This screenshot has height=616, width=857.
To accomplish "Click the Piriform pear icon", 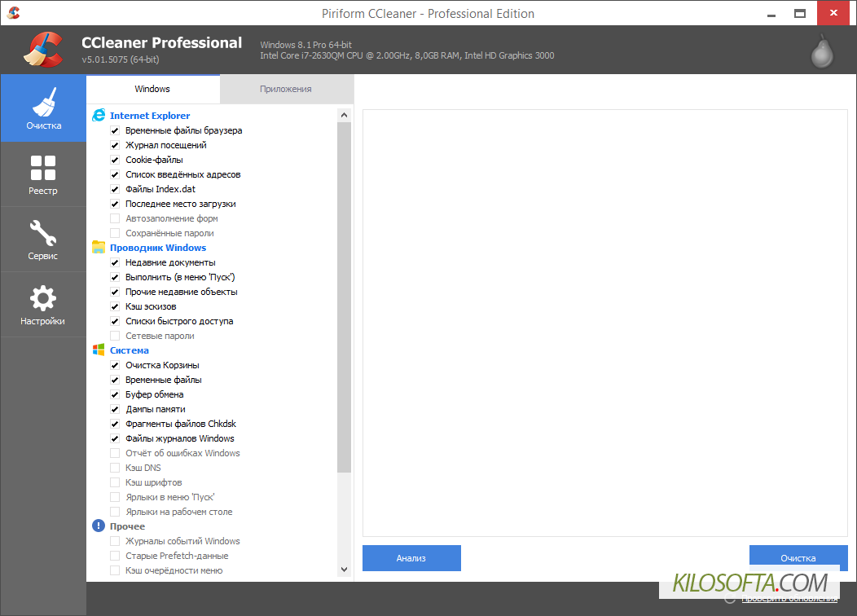I will click(x=821, y=51).
